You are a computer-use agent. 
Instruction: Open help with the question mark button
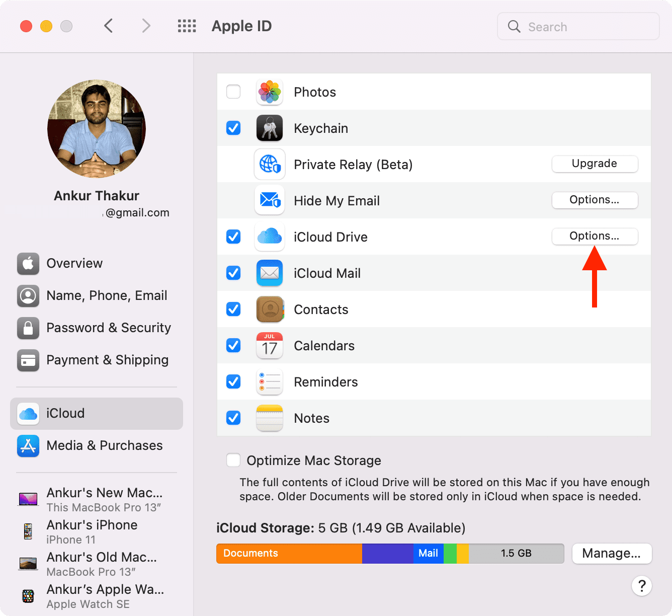[x=642, y=586]
